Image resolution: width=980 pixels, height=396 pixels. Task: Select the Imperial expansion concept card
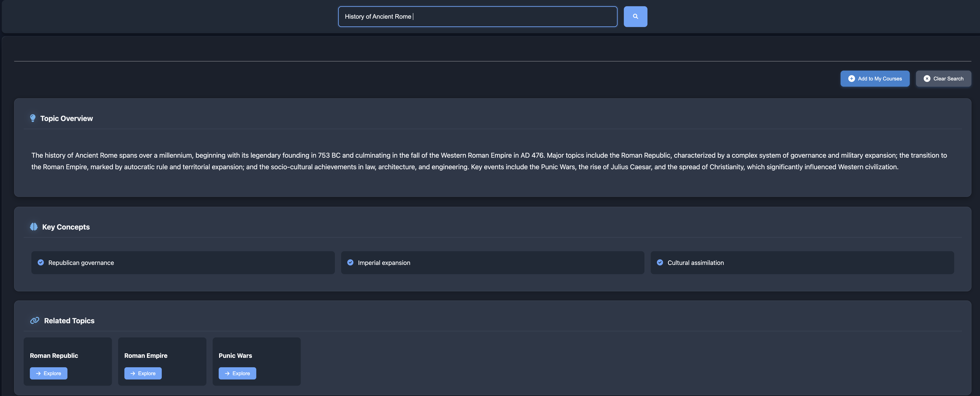[x=492, y=263]
